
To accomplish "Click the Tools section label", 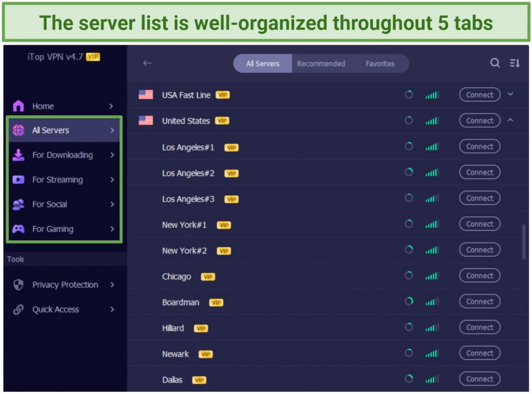I will (16, 259).
